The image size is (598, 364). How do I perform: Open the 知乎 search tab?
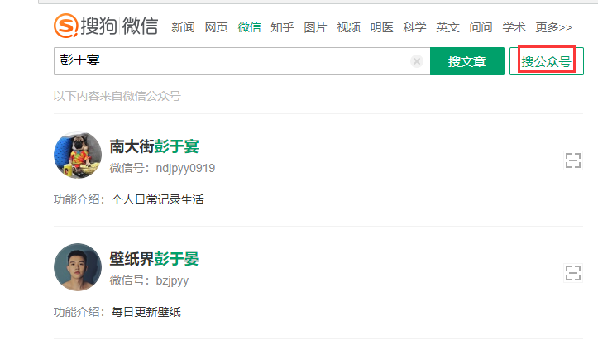pyautogui.click(x=282, y=27)
